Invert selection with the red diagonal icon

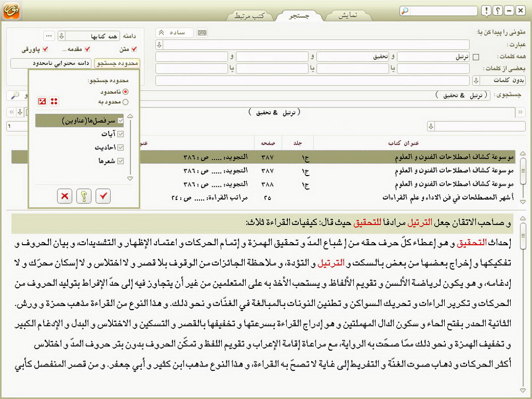[42, 101]
